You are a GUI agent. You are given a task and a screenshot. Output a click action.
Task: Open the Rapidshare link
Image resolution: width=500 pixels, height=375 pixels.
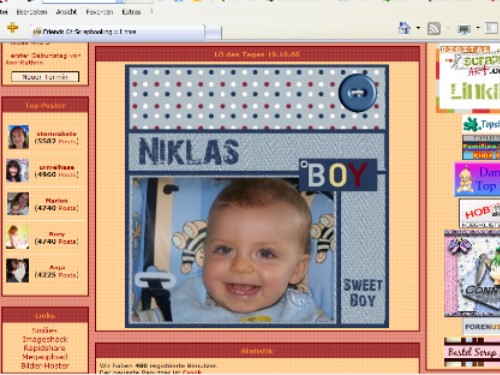click(x=44, y=348)
